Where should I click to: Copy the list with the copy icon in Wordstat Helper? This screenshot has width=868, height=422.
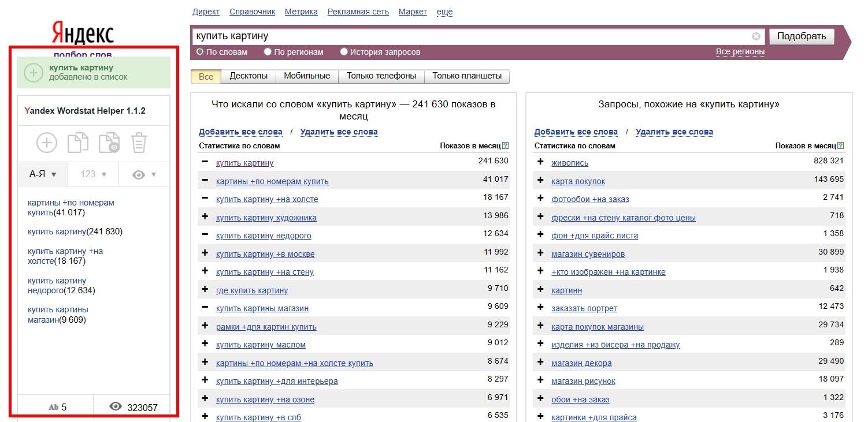tap(78, 143)
